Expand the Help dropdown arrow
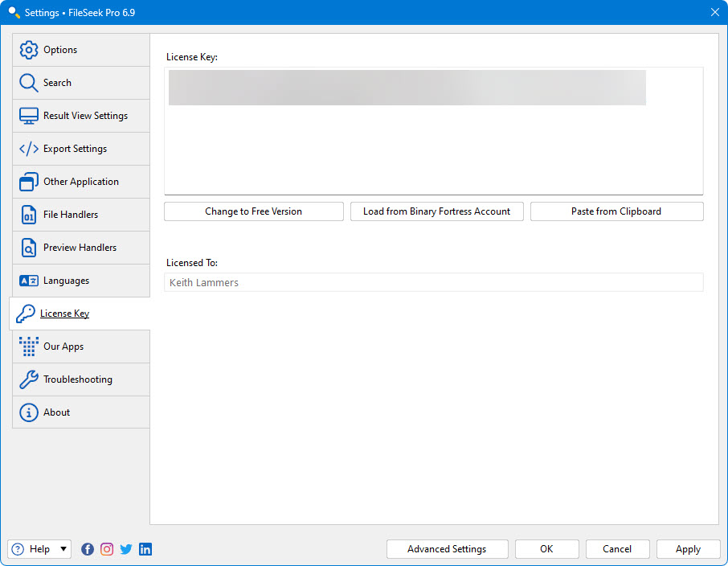The height and width of the screenshot is (566, 728). point(63,549)
